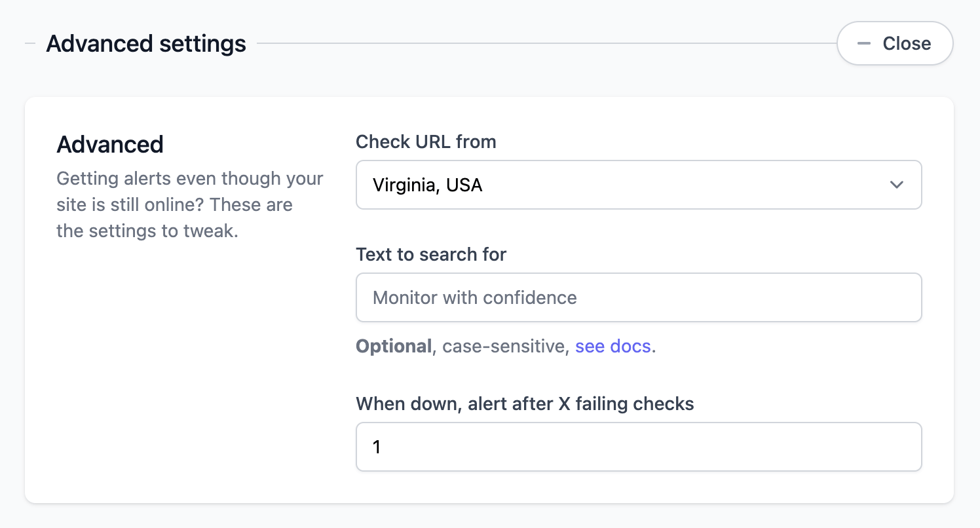Click the Getting alerts description paragraph
Screen dimensions: 980x528
pyautogui.click(x=189, y=204)
